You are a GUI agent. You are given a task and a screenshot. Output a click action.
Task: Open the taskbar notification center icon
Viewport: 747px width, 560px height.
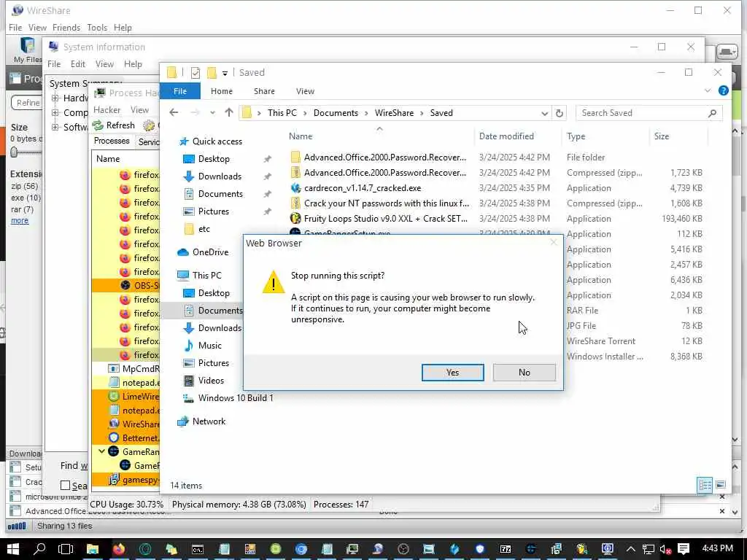click(684, 549)
